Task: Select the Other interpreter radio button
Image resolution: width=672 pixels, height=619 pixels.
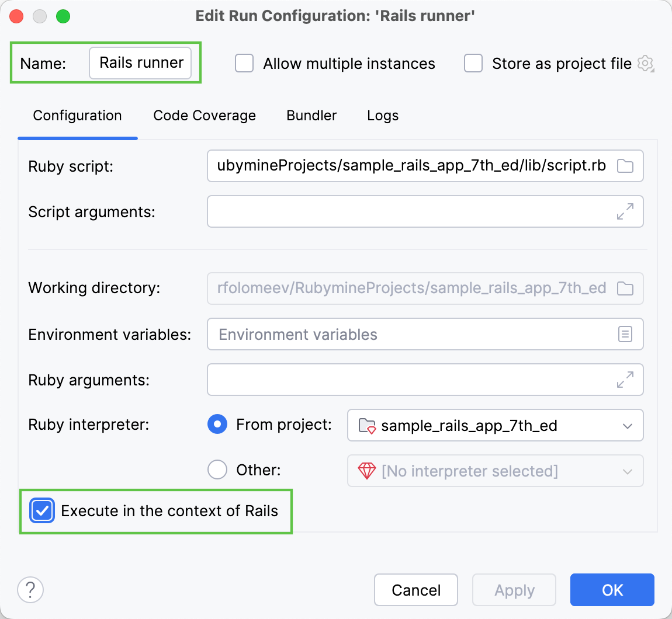Action: [217, 470]
